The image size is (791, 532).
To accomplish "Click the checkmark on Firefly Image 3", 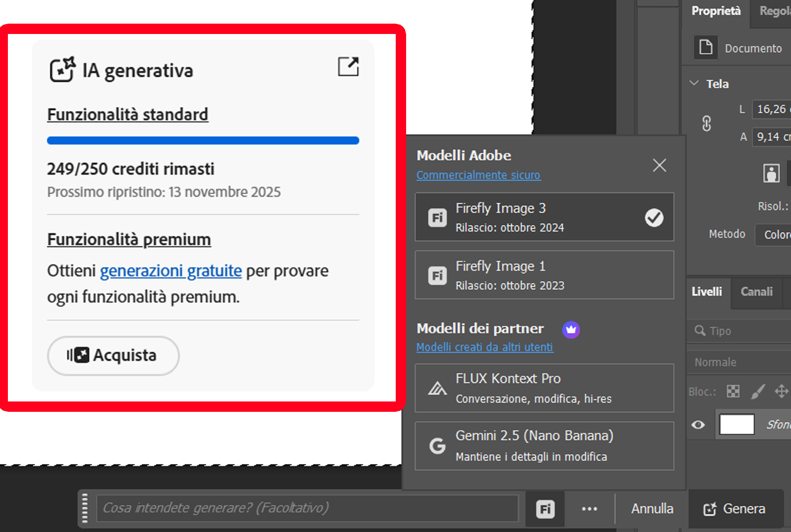I will point(654,217).
